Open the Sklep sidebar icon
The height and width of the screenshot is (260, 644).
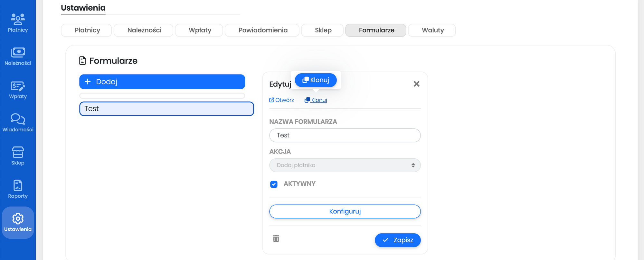tap(18, 156)
